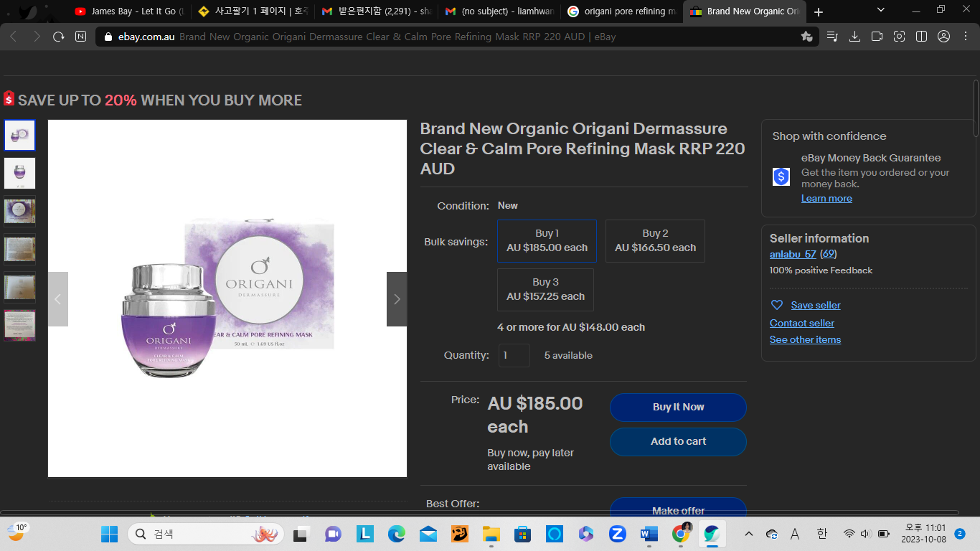Click the bookmark star icon in address bar
980x551 pixels.
(806, 37)
